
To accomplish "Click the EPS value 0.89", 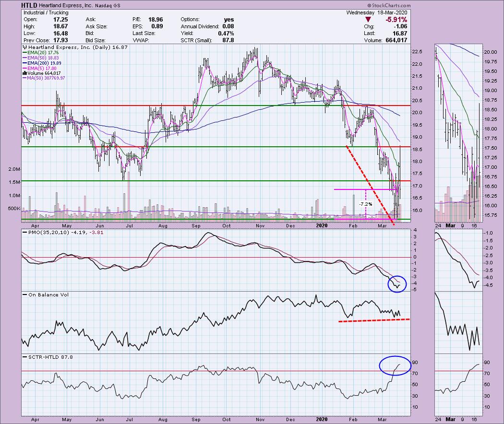I will (157, 27).
